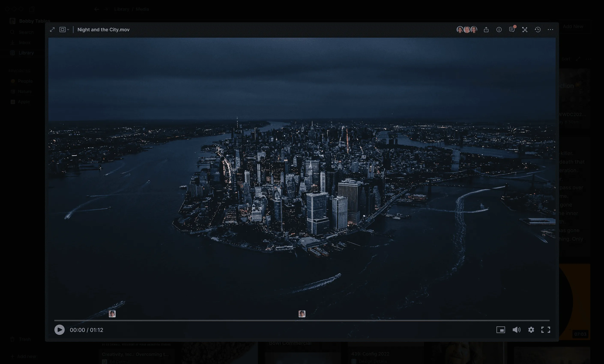
Task: Open the 439: Config 2022 card
Action: [x=370, y=354]
